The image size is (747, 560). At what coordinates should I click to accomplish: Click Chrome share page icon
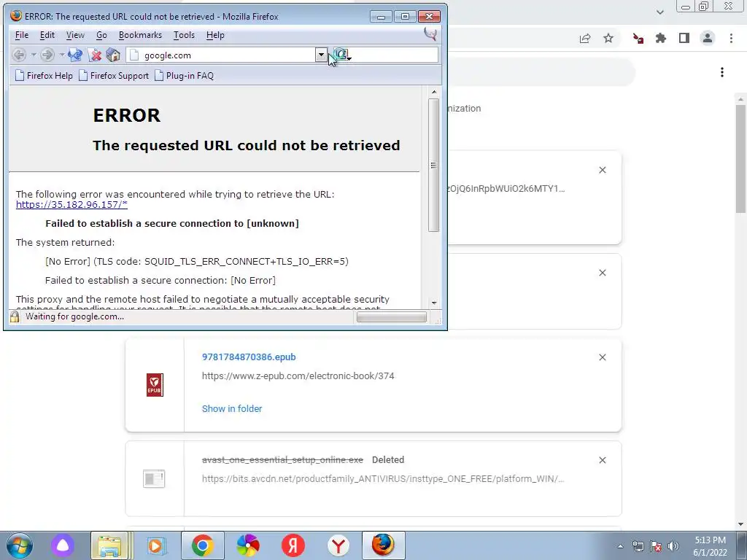585,38
